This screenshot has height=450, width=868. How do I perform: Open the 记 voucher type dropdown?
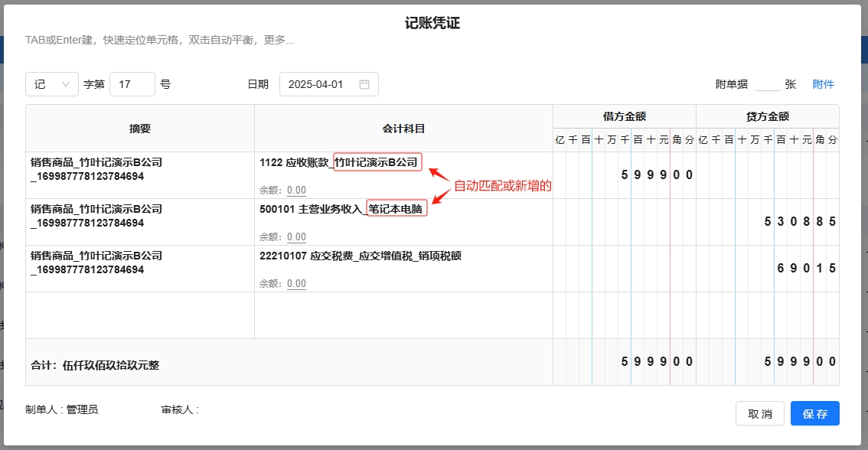point(51,84)
